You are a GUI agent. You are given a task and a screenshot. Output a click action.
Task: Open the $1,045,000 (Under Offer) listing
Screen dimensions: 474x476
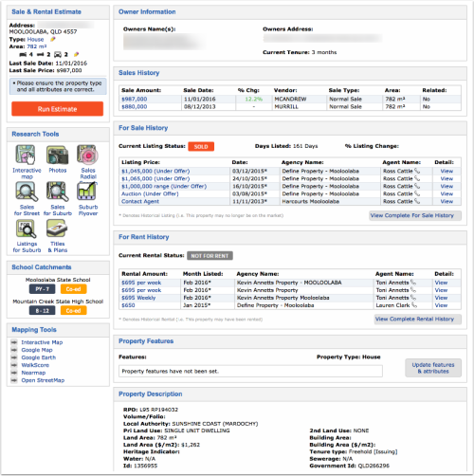pyautogui.click(x=155, y=171)
